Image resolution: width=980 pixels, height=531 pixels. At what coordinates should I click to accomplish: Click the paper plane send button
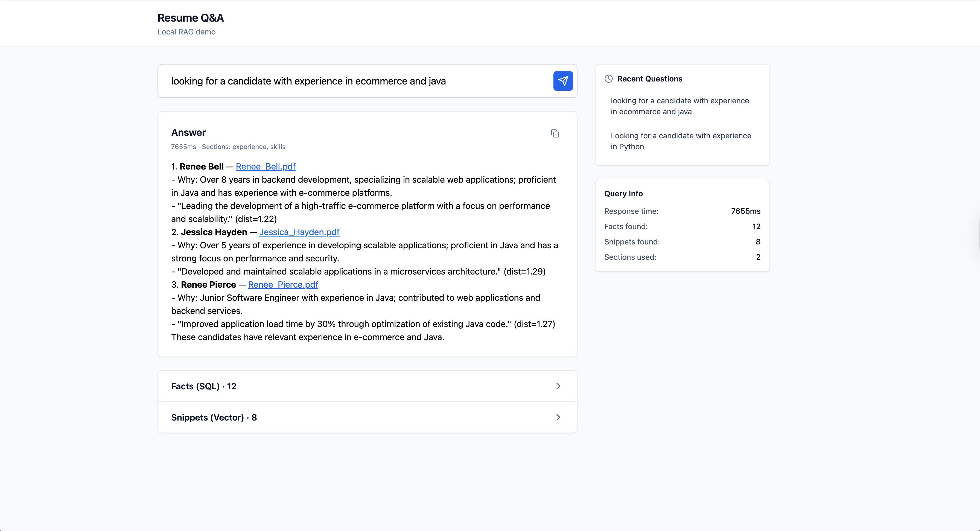[x=563, y=81]
